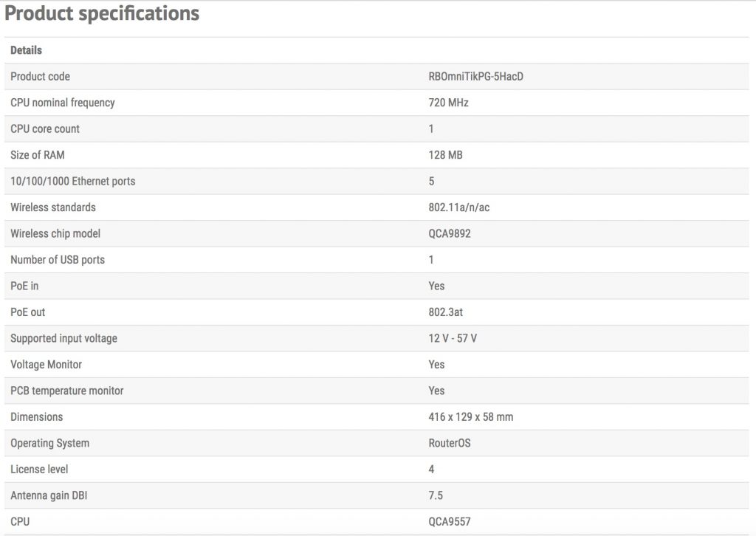Viewport: 756px width, 536px height.
Task: Click the Size of RAM label
Action: 38,155
